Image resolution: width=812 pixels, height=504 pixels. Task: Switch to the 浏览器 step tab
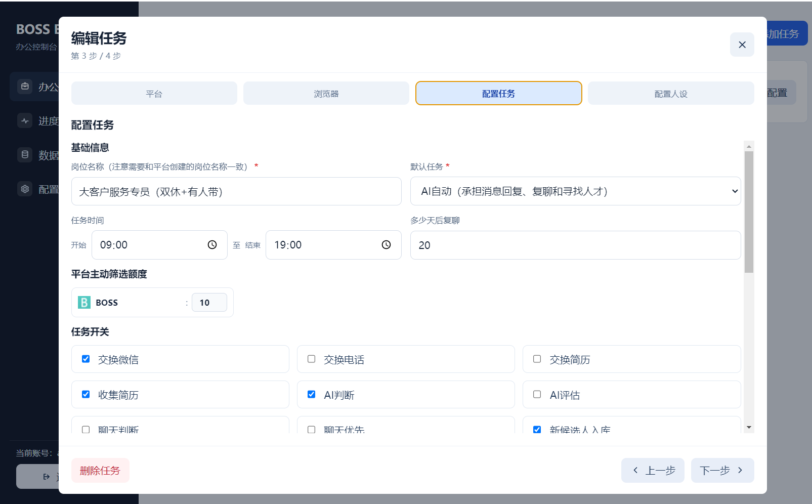coord(326,94)
